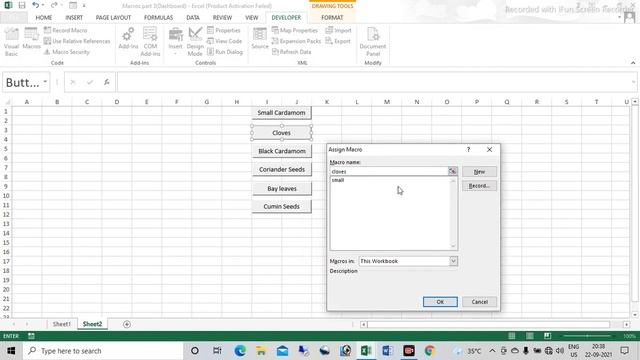
Task: Open Macro Security settings
Action: tap(67, 52)
